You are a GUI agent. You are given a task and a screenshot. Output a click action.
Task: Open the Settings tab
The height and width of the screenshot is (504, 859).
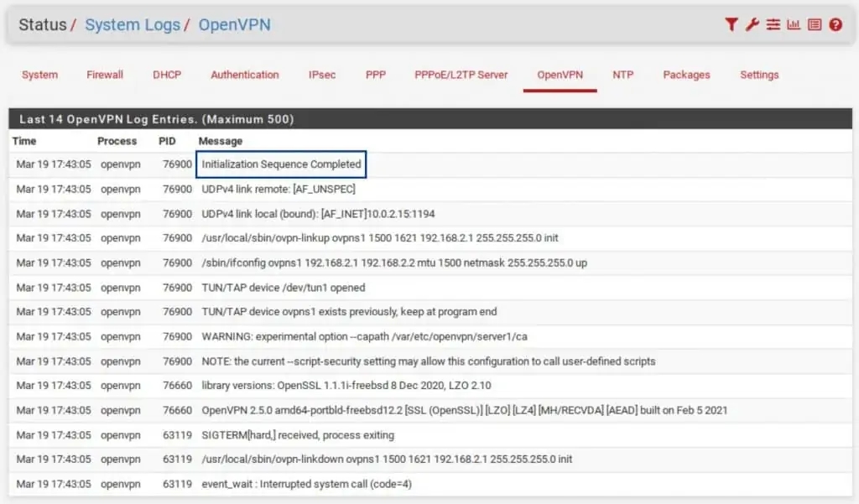(x=759, y=75)
